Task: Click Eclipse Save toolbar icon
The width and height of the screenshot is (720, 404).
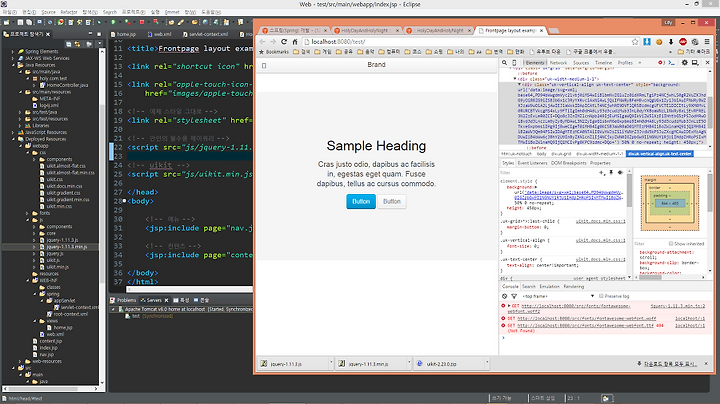Action: [x=20, y=22]
